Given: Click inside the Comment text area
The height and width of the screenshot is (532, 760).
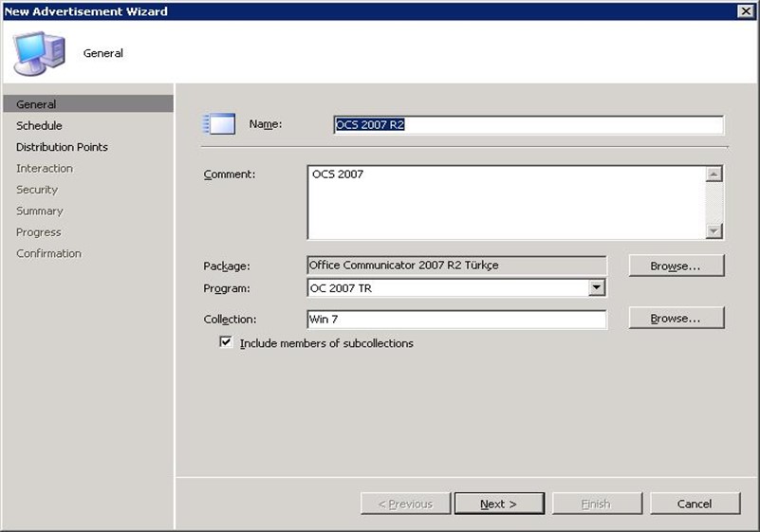Looking at the screenshot, I should pyautogui.click(x=507, y=203).
